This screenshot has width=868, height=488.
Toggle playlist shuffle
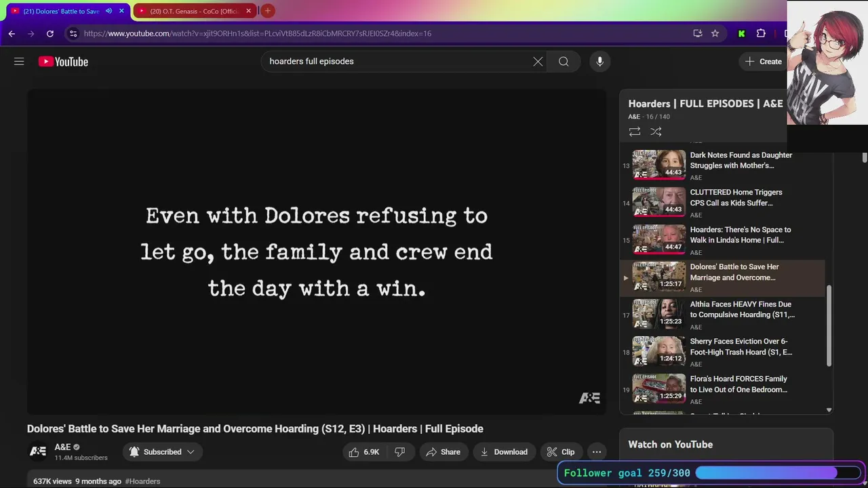point(656,131)
